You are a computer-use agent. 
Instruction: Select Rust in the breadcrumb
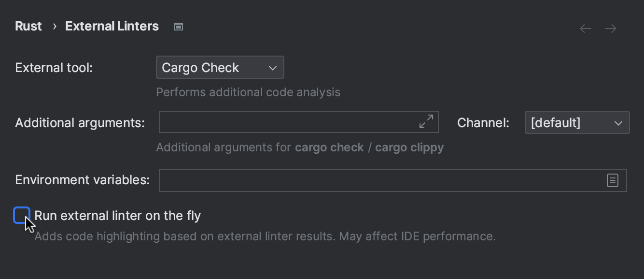tap(28, 26)
